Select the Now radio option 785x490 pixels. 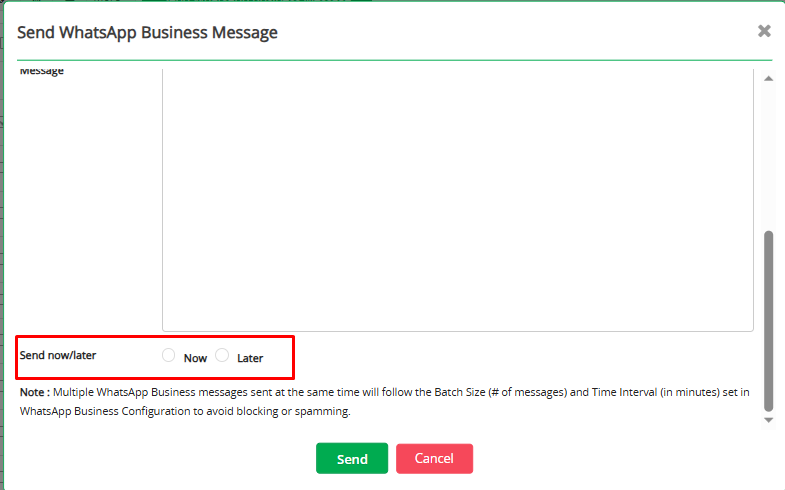[169, 355]
